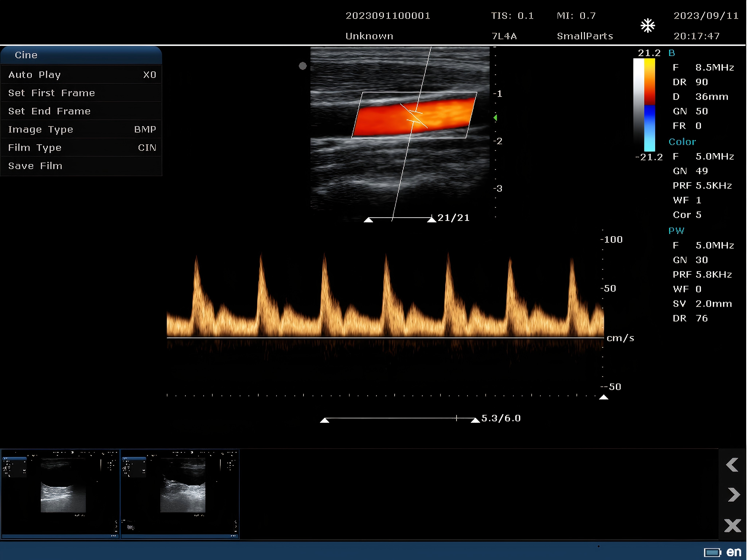
Task: Click the color Doppler velocity bar
Action: tap(649, 105)
